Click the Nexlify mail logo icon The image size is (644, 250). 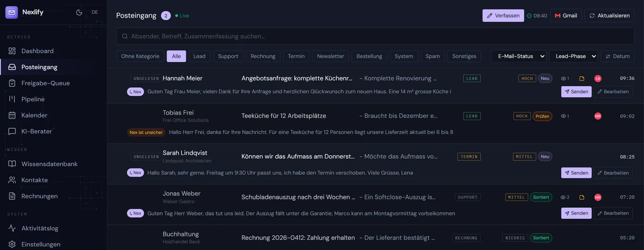(x=12, y=12)
